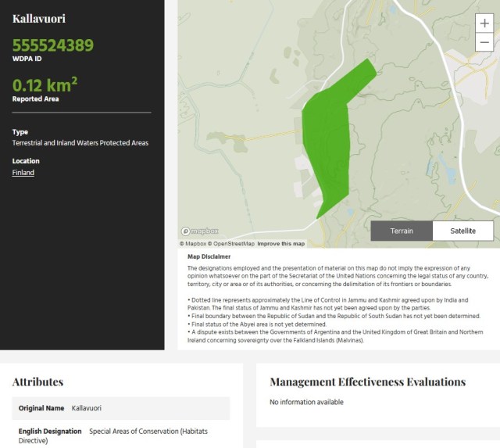Zoom in on the map with plus button

click(x=484, y=23)
